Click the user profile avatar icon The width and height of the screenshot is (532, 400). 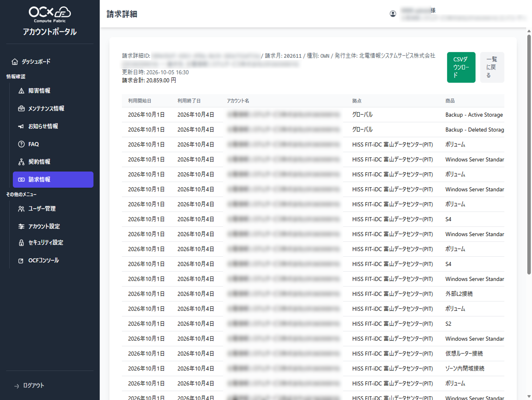click(393, 14)
